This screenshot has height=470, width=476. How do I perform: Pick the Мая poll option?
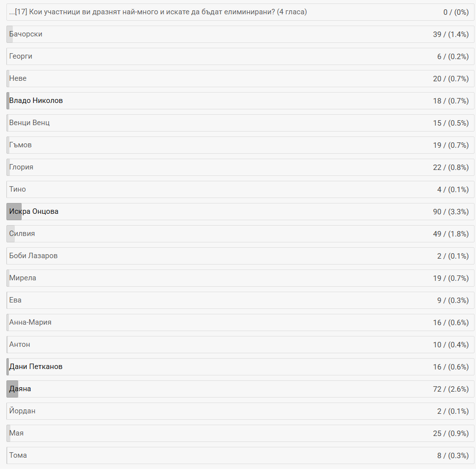coord(240,433)
